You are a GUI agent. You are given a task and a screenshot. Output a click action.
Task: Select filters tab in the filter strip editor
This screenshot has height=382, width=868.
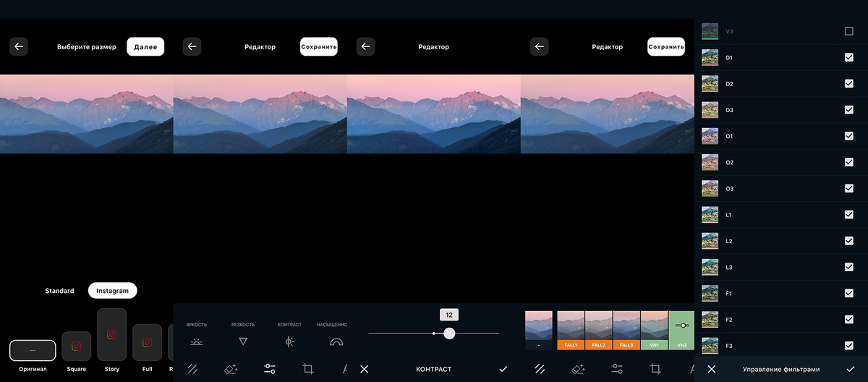tap(540, 369)
